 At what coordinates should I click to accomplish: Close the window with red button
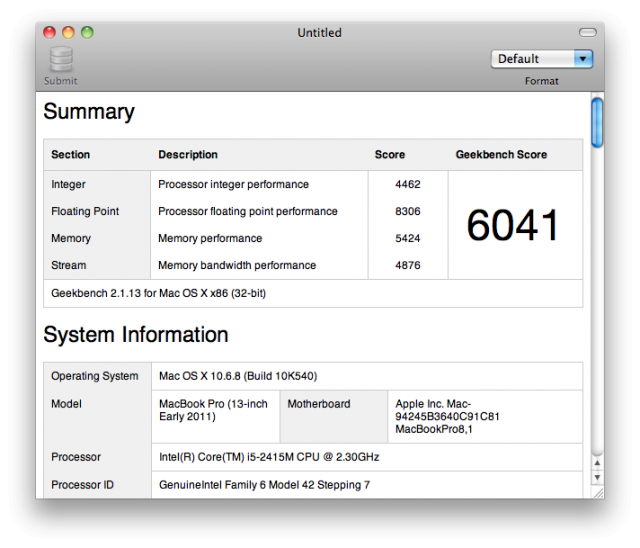[49, 32]
